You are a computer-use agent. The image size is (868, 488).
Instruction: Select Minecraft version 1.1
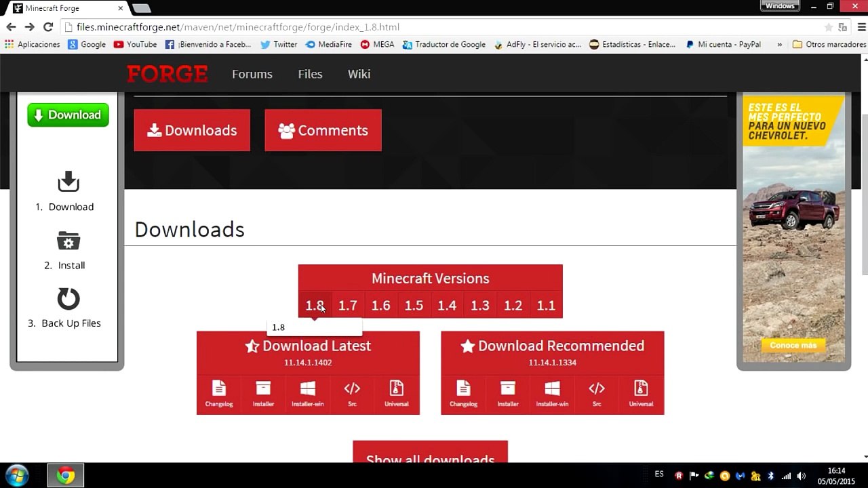(x=546, y=306)
